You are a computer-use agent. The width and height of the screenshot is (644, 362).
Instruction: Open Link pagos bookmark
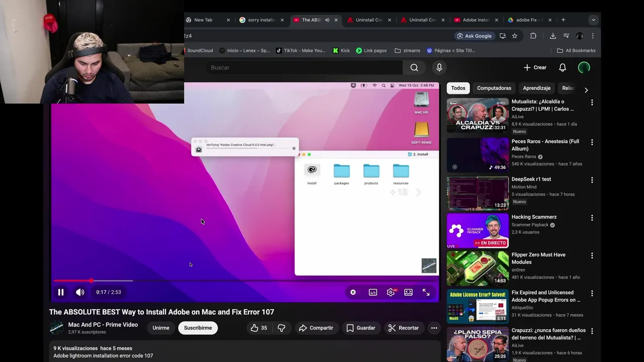tap(371, 50)
